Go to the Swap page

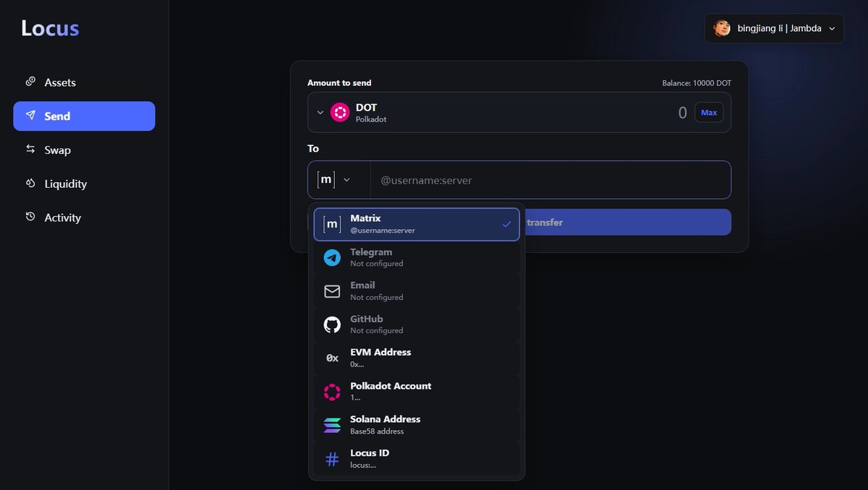coord(84,150)
